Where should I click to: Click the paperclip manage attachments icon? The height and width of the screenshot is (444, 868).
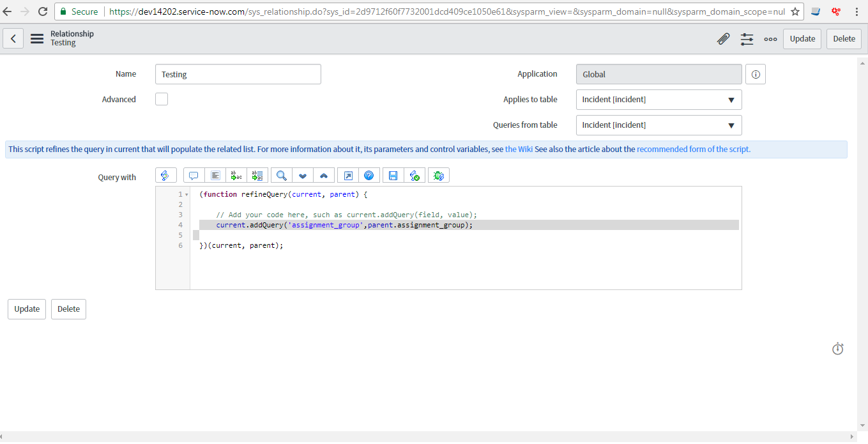(723, 39)
